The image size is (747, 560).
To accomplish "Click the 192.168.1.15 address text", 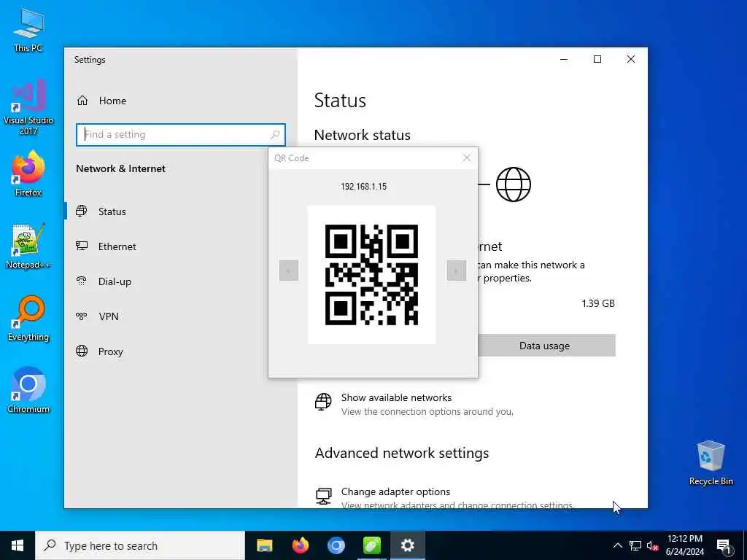I will [363, 186].
